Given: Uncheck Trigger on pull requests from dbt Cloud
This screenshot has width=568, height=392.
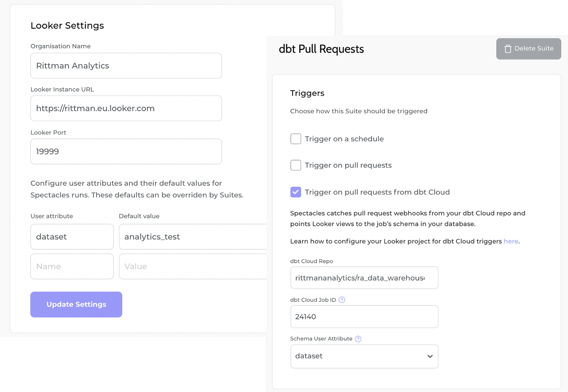Looking at the screenshot, I should pyautogui.click(x=296, y=192).
